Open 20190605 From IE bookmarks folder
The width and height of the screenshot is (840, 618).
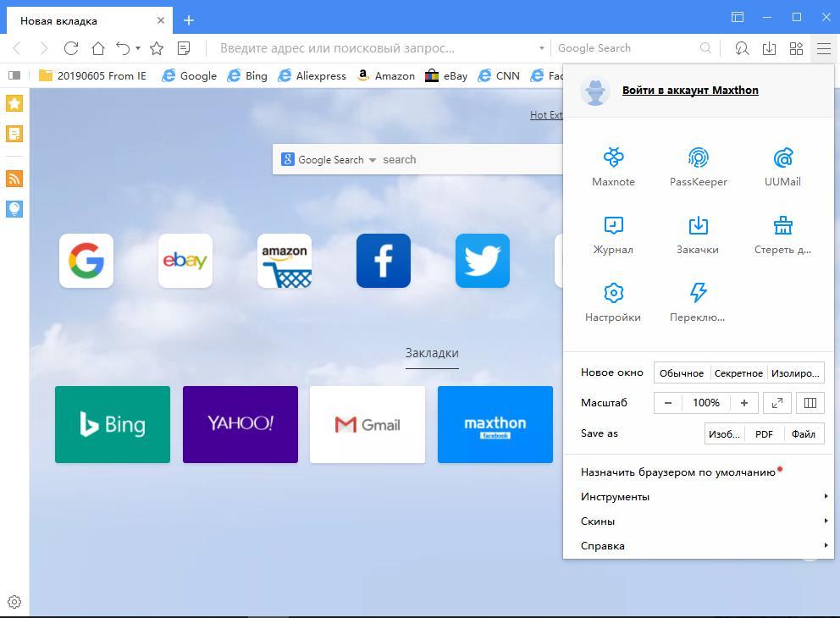tap(92, 75)
